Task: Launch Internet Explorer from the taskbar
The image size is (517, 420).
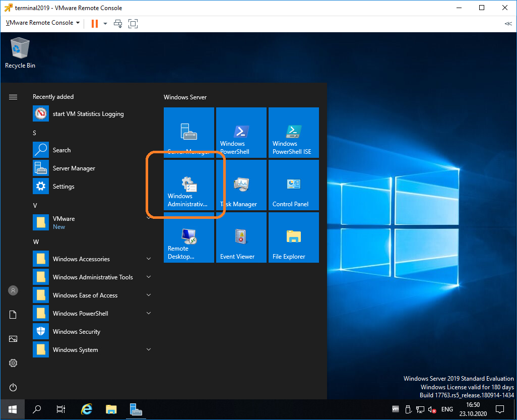Action: (x=86, y=409)
